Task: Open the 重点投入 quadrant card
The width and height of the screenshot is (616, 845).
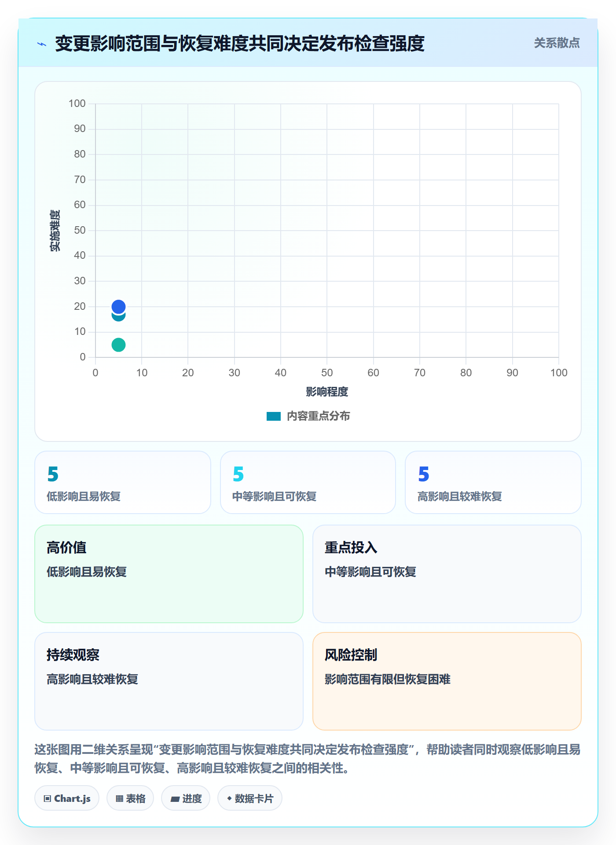Action: click(447, 574)
